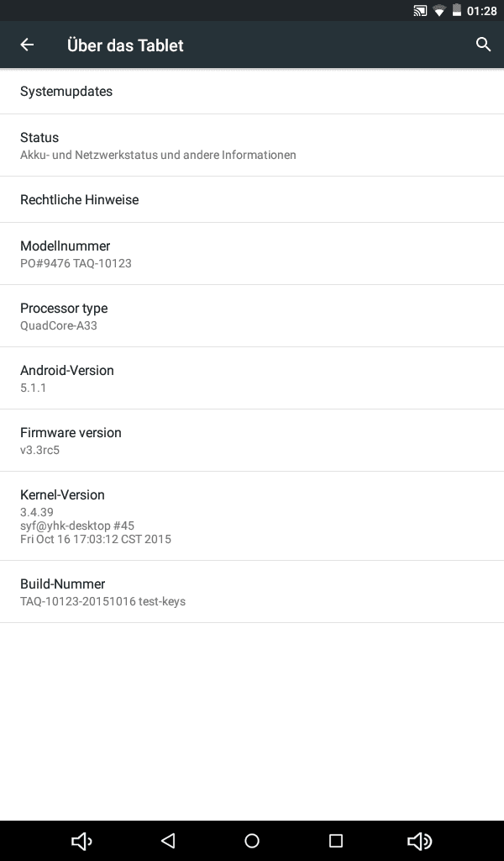Tap the Processor type QuadCore-A33 entry
Viewport: 504px width, 861px height.
coord(252,316)
